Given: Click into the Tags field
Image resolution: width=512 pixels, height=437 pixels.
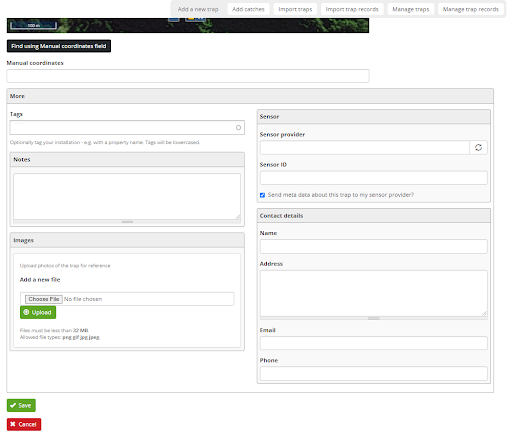Looking at the screenshot, I should pos(127,128).
